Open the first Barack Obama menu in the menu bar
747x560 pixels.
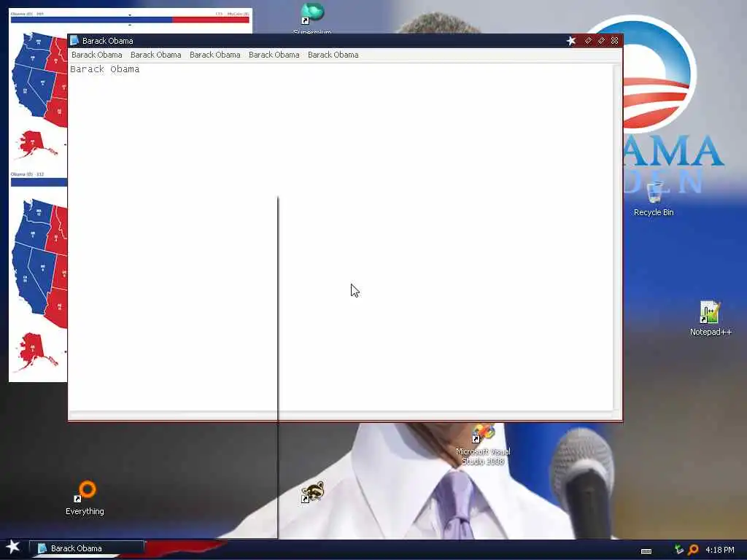pos(97,55)
